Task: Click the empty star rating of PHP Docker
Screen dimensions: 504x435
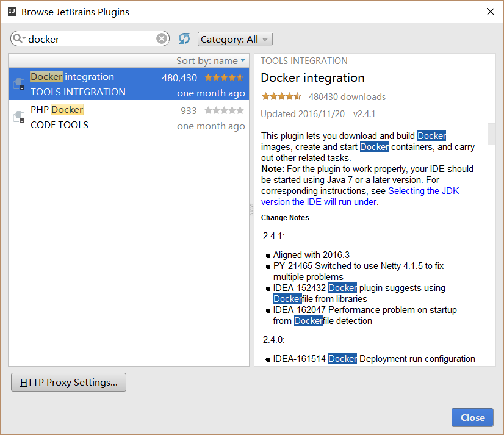Action: click(224, 110)
